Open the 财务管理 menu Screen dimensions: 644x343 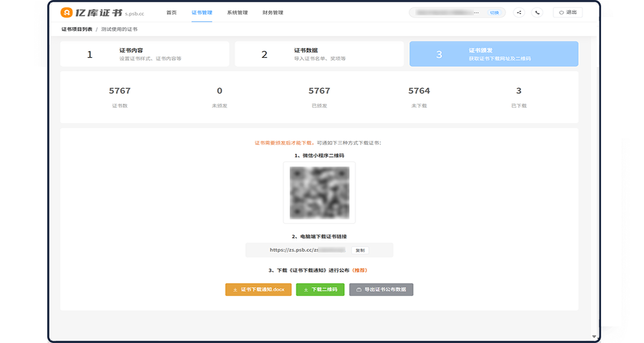[x=273, y=12]
